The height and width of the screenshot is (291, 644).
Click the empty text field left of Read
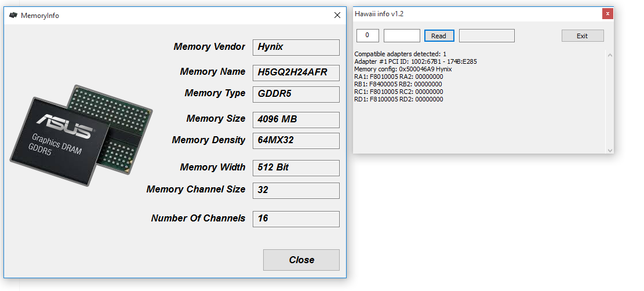pyautogui.click(x=402, y=36)
